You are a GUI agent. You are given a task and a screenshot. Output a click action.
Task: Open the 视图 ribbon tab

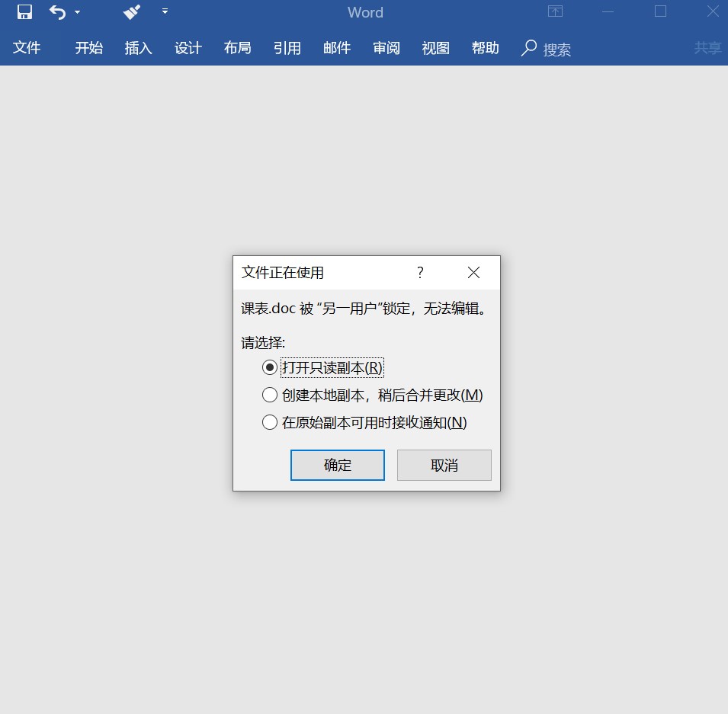point(435,48)
